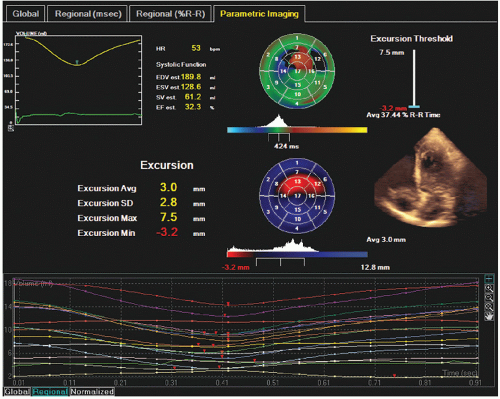500x399 pixels.
Task: Open the Regional (msec) tab
Action: coord(88,14)
